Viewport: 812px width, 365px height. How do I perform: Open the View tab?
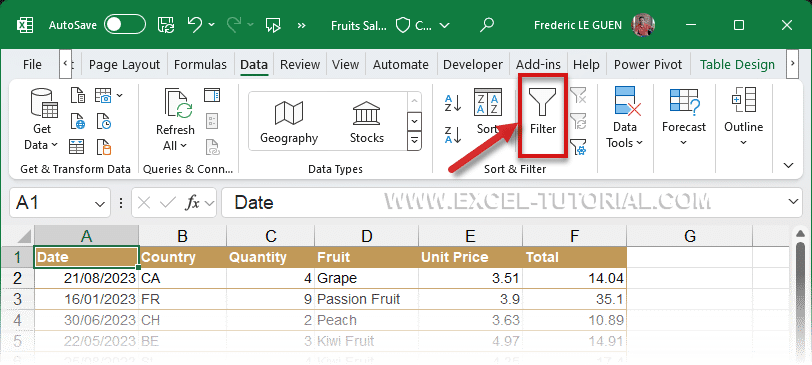[x=345, y=65]
